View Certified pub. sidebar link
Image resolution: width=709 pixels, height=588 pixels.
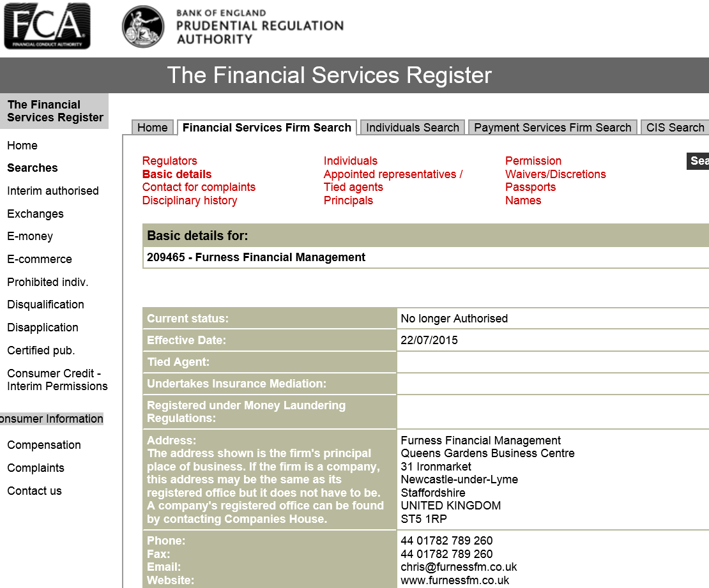pyautogui.click(x=41, y=351)
